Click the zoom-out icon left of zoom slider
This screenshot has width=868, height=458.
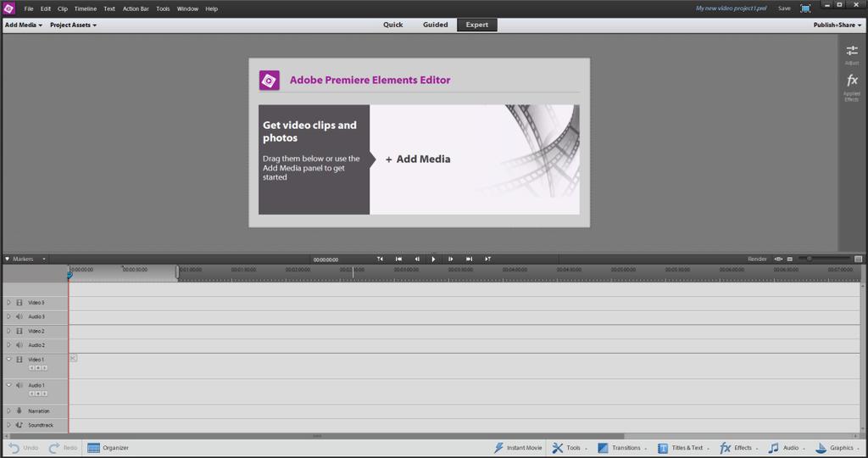pos(790,259)
